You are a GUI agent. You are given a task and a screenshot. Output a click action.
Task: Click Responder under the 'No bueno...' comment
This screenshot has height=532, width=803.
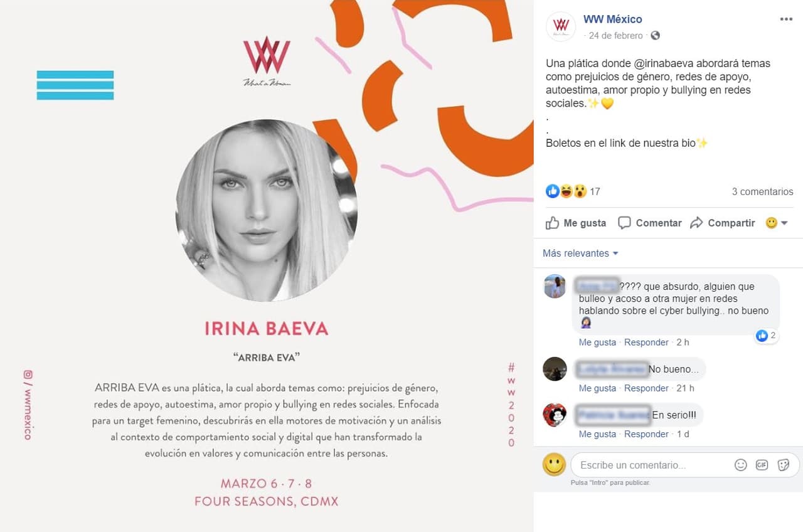[646, 388]
